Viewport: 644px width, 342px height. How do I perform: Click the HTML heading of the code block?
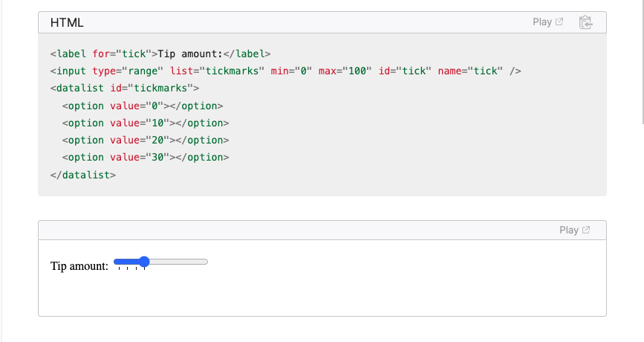coord(67,22)
